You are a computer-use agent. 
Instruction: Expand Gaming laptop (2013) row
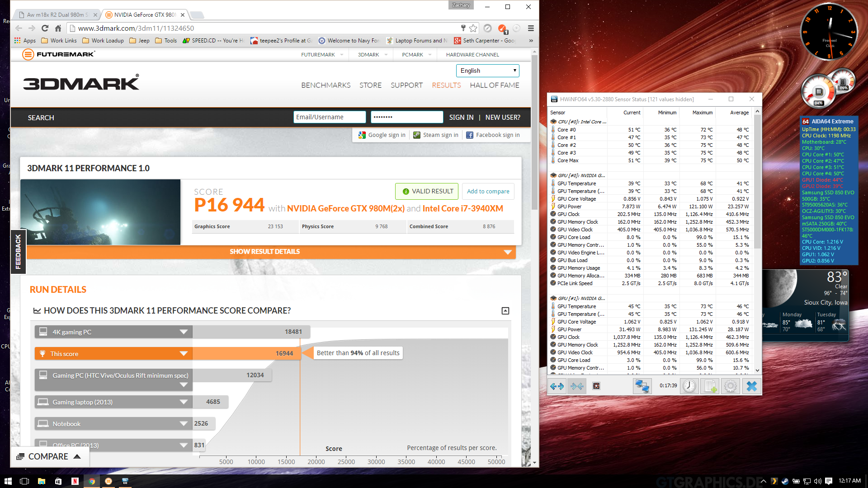[x=184, y=402]
